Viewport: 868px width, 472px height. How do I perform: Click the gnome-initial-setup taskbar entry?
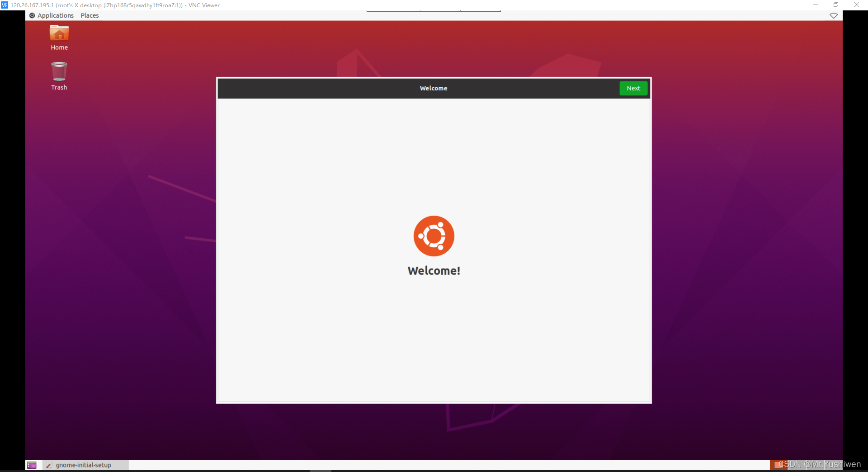[x=86, y=465]
